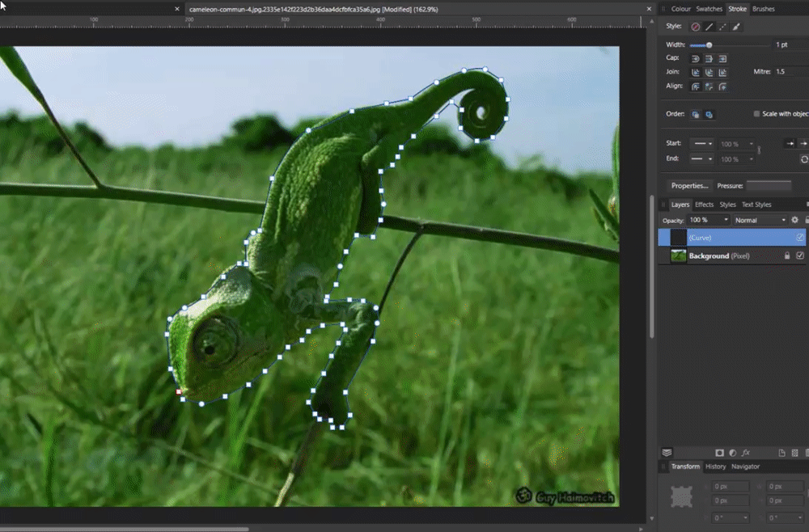Set the stroke cap to Round
Image resolution: width=809 pixels, height=532 pixels.
tap(695, 58)
